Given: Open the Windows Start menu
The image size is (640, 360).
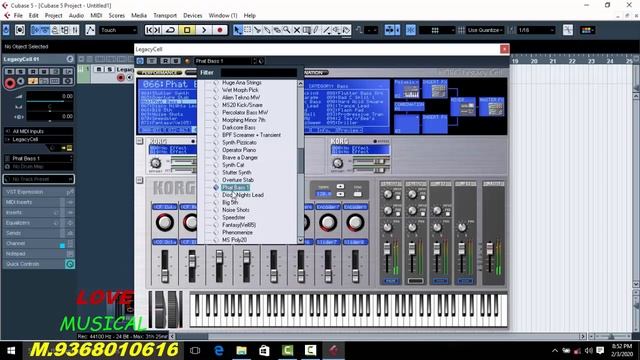Looking at the screenshot, I should coord(11,350).
